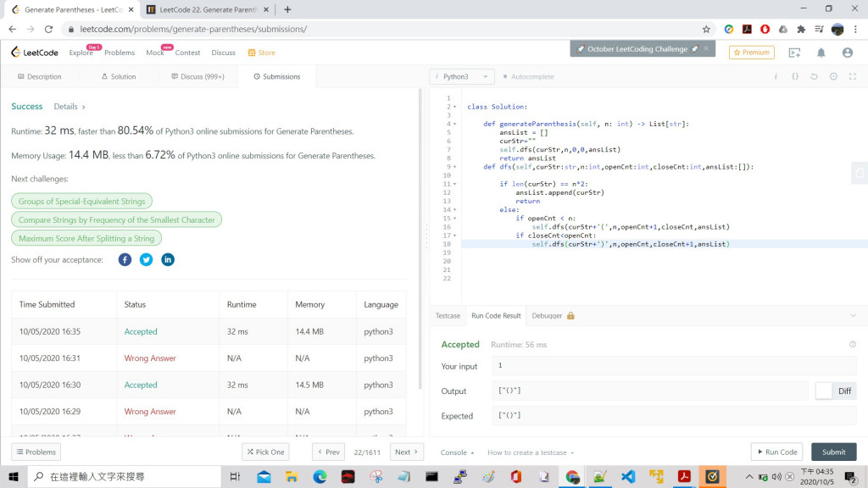Select the Debugger tab
The height and width of the screenshot is (488, 868).
pyautogui.click(x=553, y=315)
